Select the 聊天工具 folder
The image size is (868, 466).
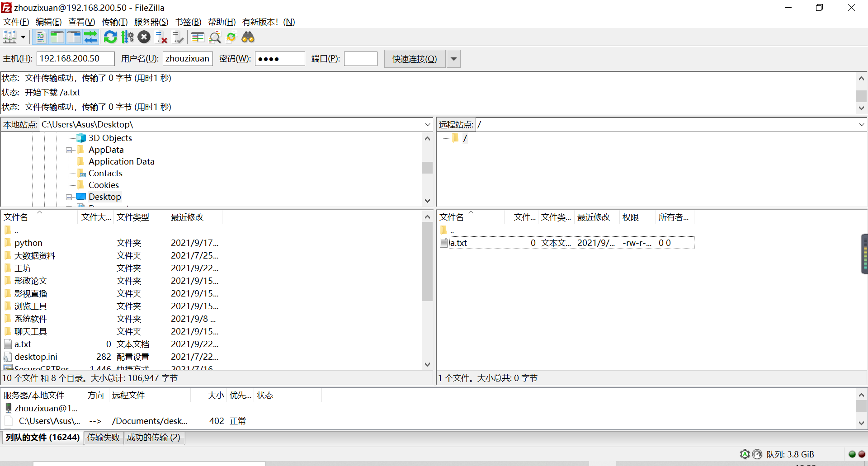click(x=30, y=331)
